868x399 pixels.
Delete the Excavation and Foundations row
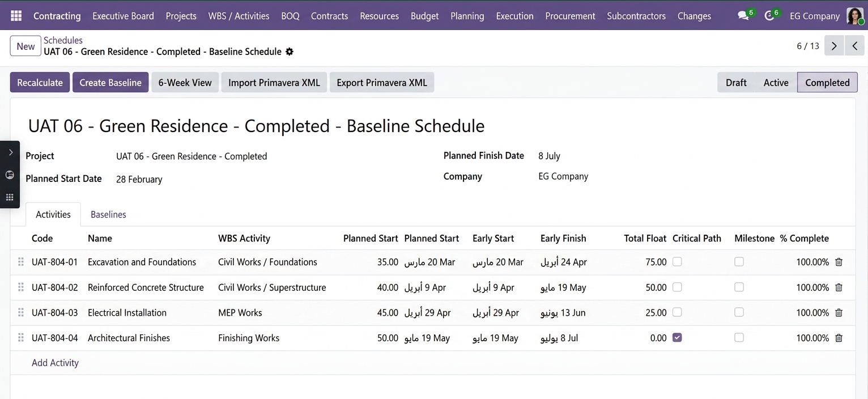(839, 262)
